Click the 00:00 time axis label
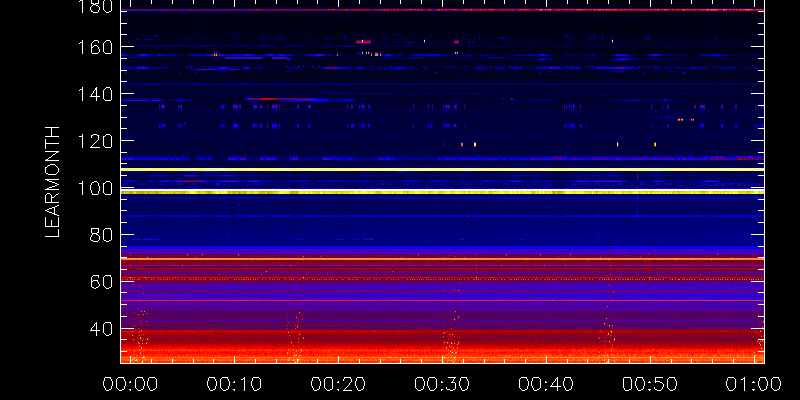 [x=130, y=384]
